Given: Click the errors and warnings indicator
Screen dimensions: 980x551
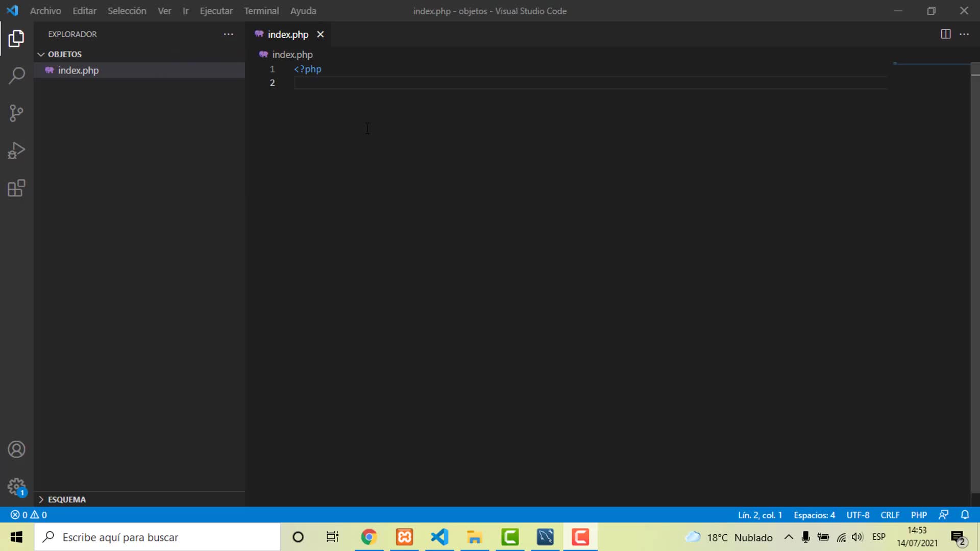Looking at the screenshot, I should click(29, 515).
